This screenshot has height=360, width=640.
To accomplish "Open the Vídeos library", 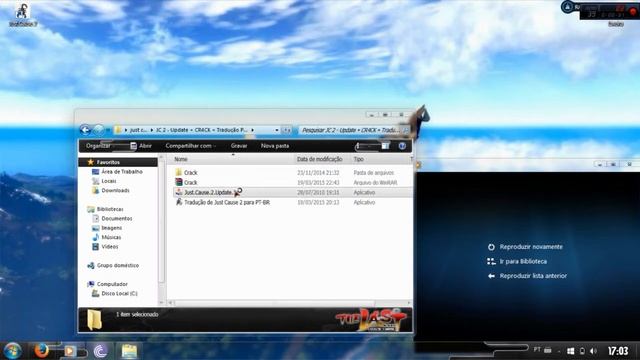I will 105,247.
